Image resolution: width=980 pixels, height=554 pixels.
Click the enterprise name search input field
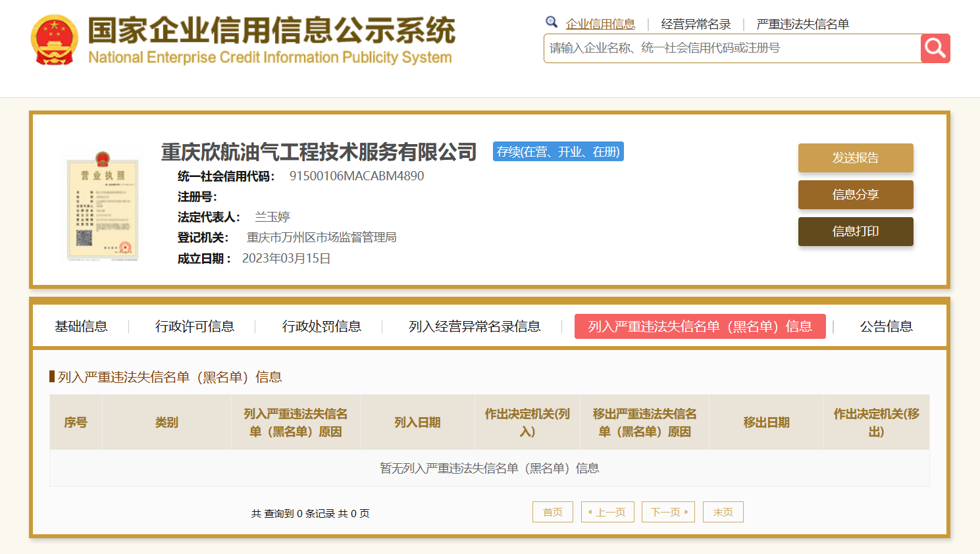coord(732,48)
